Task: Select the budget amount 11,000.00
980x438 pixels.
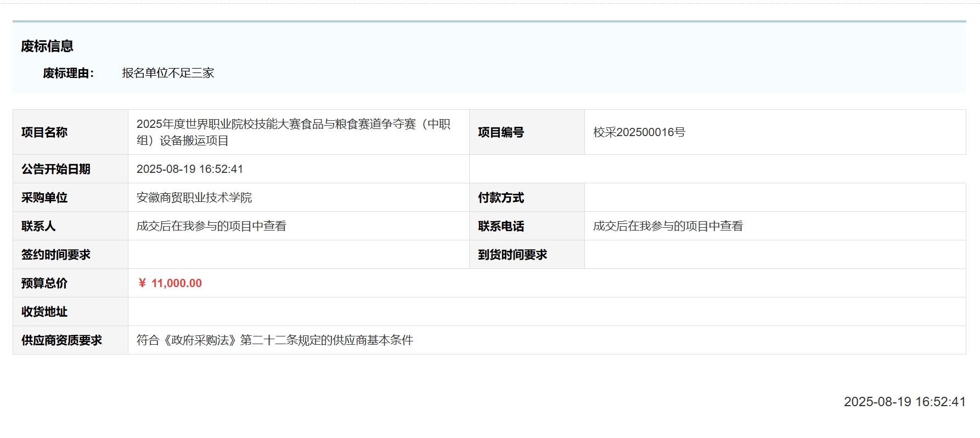Action: [177, 283]
